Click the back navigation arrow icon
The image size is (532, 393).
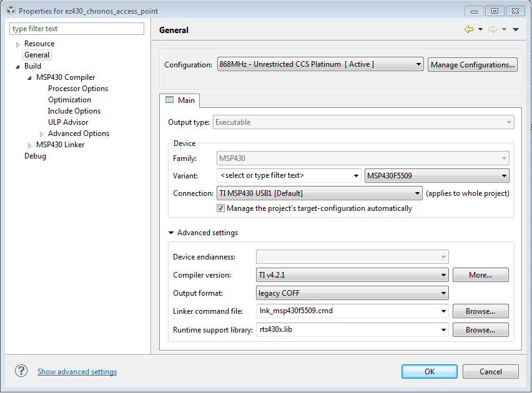point(468,29)
